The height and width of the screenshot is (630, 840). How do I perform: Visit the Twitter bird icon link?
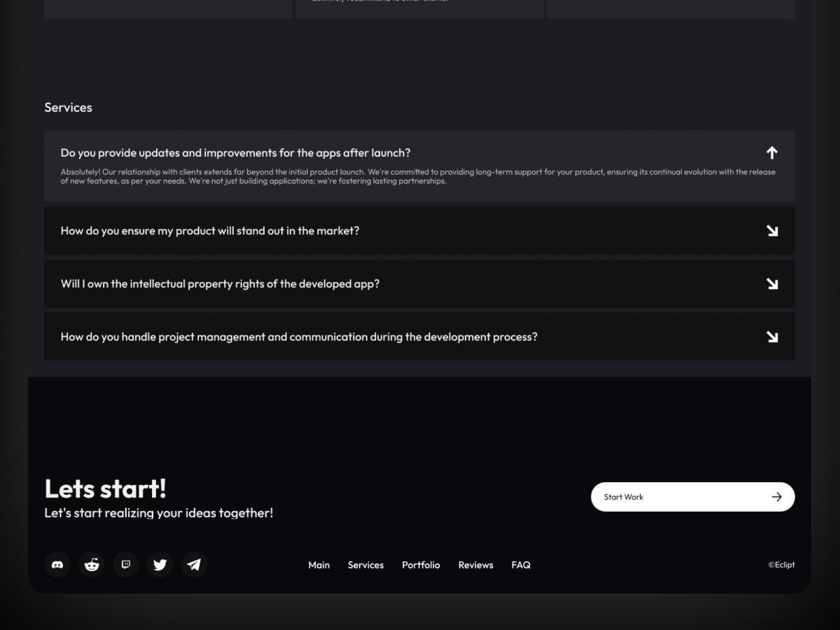pos(160,565)
